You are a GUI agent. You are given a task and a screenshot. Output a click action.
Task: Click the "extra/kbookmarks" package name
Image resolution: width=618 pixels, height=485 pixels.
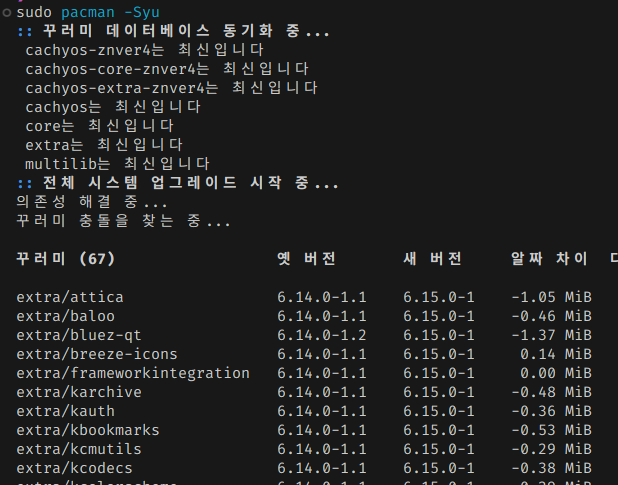coord(88,430)
